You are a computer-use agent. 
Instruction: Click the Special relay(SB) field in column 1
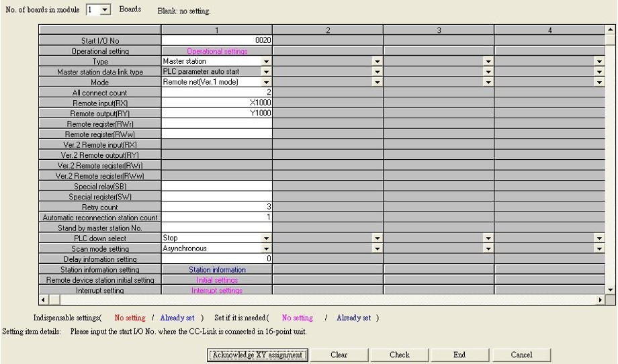pyautogui.click(x=217, y=186)
